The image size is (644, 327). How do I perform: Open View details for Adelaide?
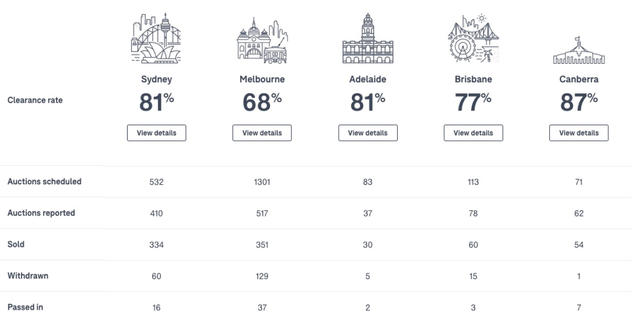click(367, 133)
